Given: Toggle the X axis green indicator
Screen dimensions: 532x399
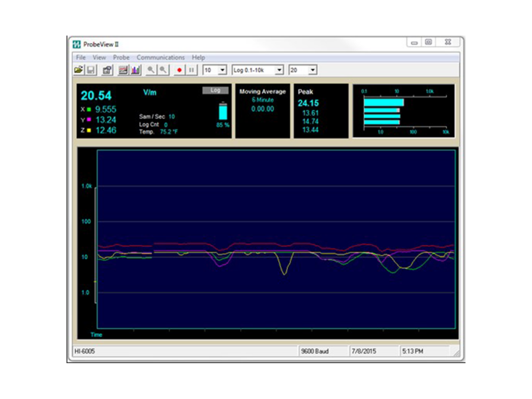Looking at the screenshot, I should pyautogui.click(x=89, y=109).
